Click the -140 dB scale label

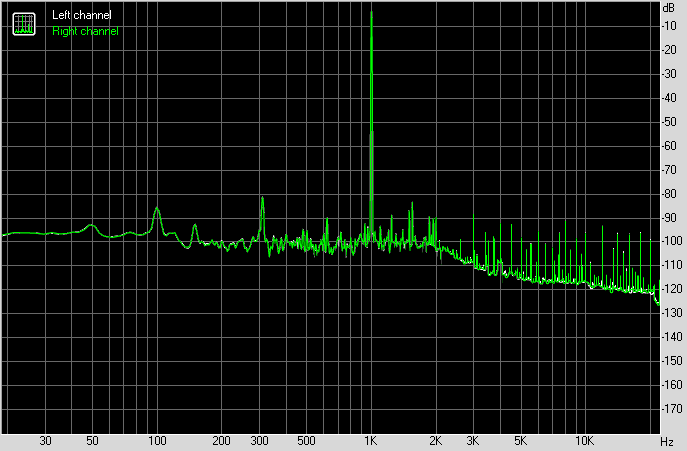pos(672,337)
